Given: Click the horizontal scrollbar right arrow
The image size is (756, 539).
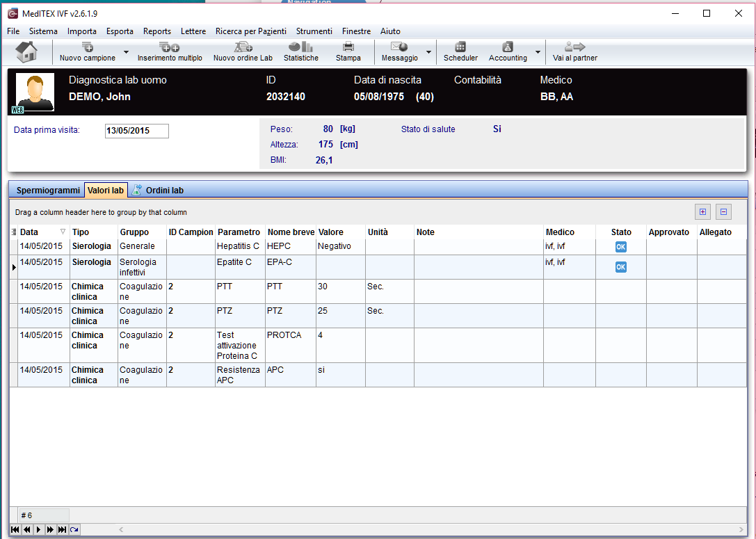Looking at the screenshot, I should [x=741, y=529].
